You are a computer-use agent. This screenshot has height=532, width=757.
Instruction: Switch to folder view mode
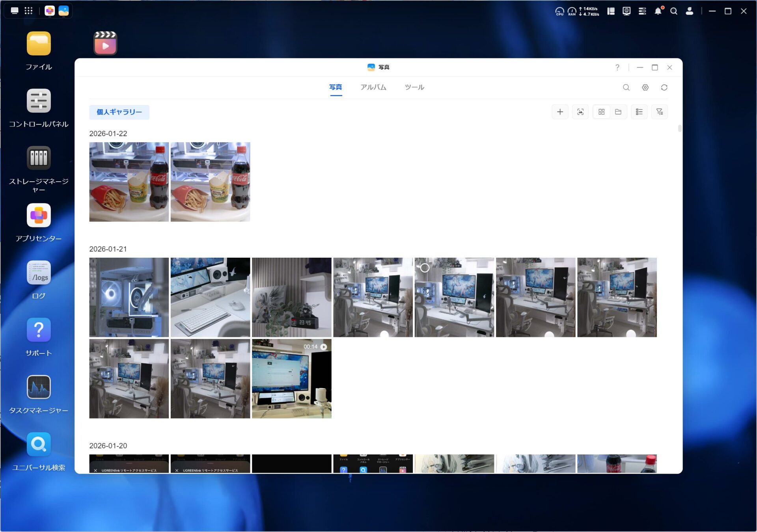click(x=618, y=112)
